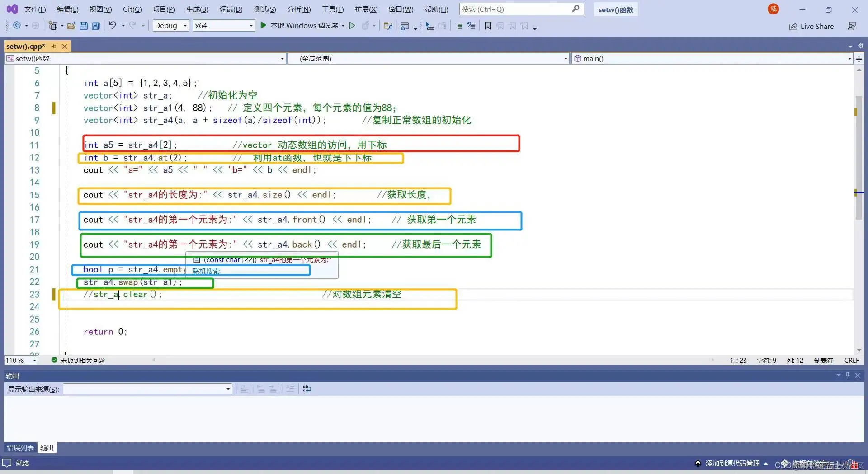
Task: Open the x64 platform dropdown
Action: (224, 26)
